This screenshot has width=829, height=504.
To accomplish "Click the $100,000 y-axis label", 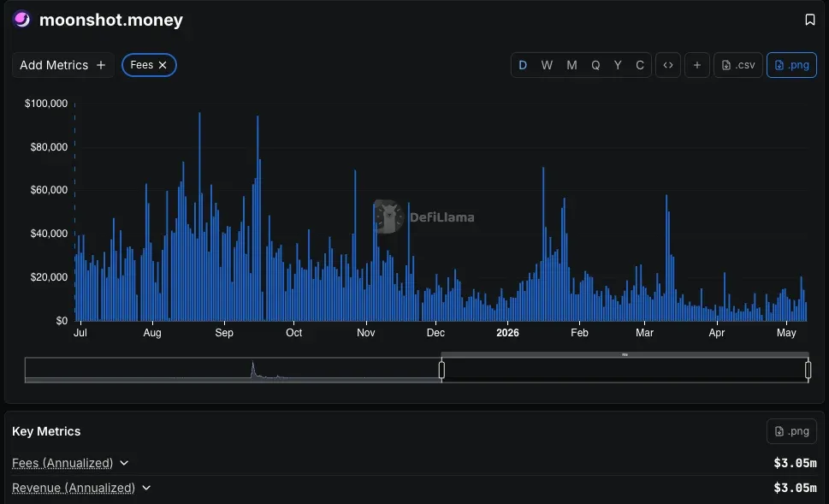I will coord(46,104).
